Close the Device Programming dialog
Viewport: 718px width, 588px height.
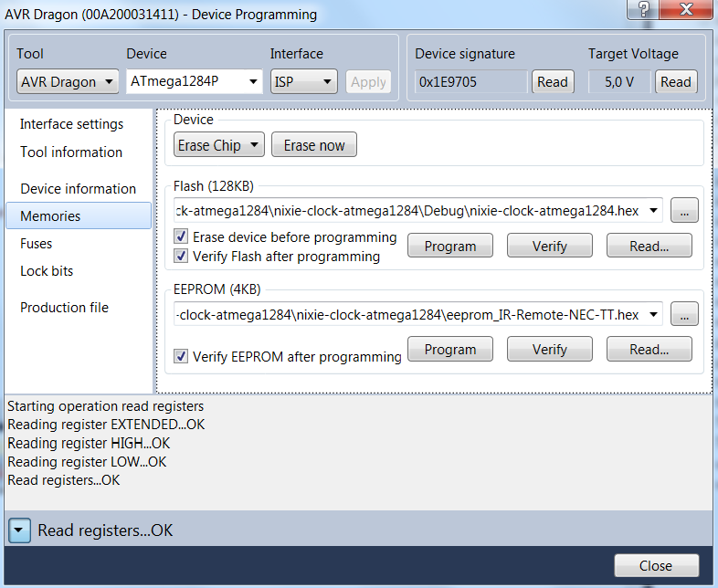click(656, 565)
